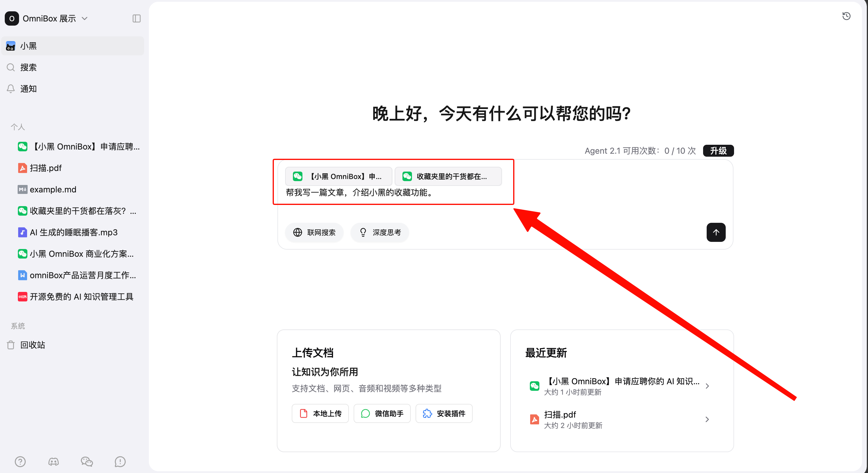Open help question mark icon
The image size is (868, 473).
coord(20,462)
